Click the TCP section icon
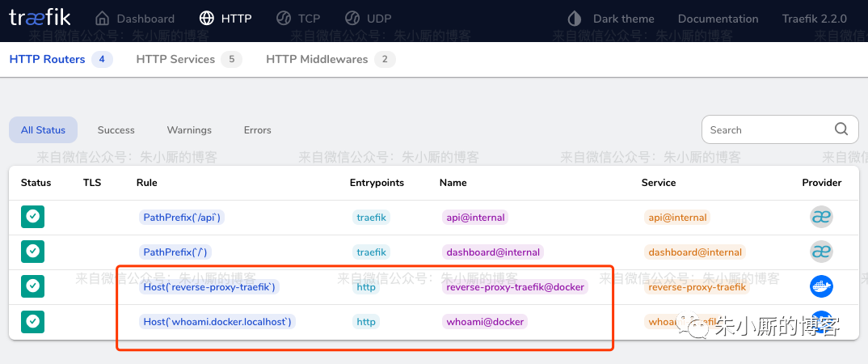The height and width of the screenshot is (364, 868). pos(284,19)
